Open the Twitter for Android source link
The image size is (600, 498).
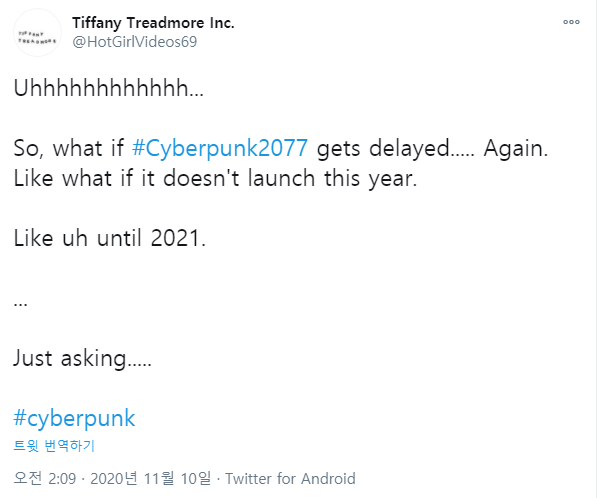pyautogui.click(x=290, y=479)
